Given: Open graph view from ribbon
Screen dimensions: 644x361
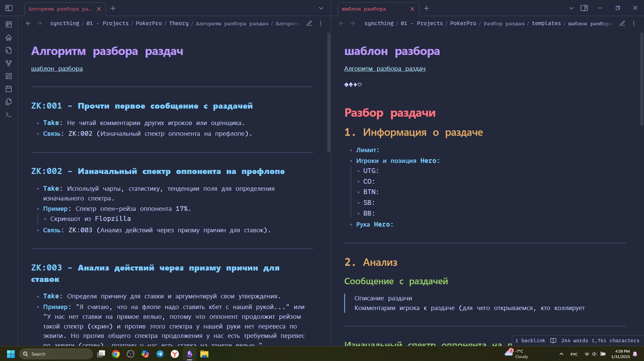Looking at the screenshot, I should (9, 63).
